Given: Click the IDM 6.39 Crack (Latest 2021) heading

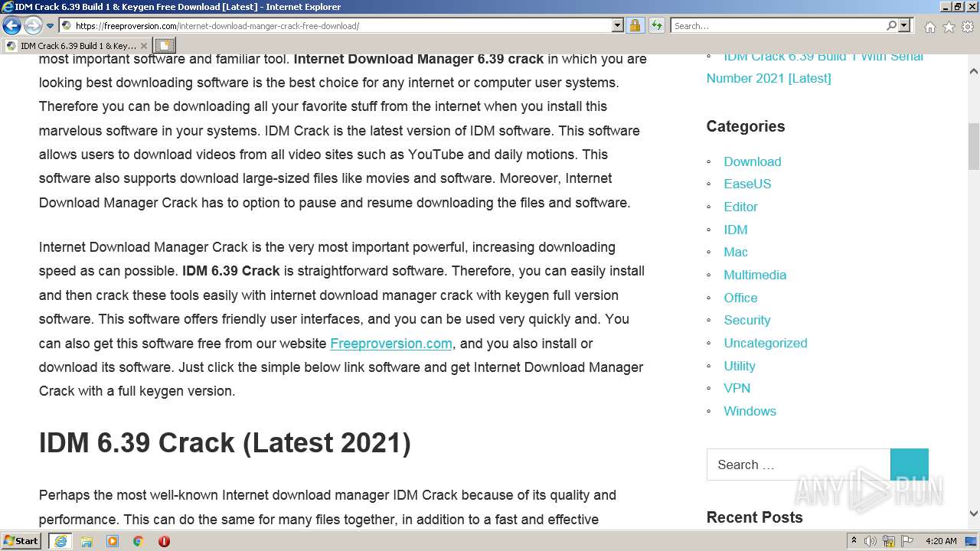Looking at the screenshot, I should click(x=225, y=443).
